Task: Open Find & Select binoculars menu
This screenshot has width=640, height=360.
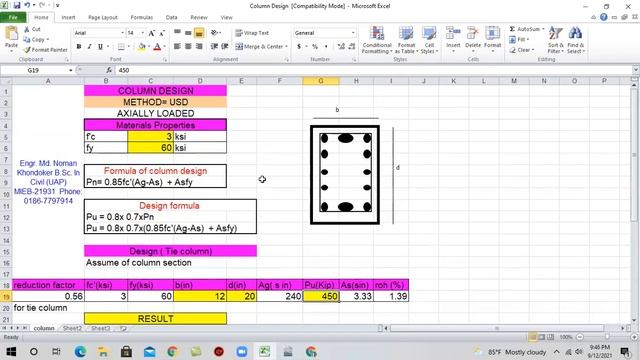Action: point(576,40)
